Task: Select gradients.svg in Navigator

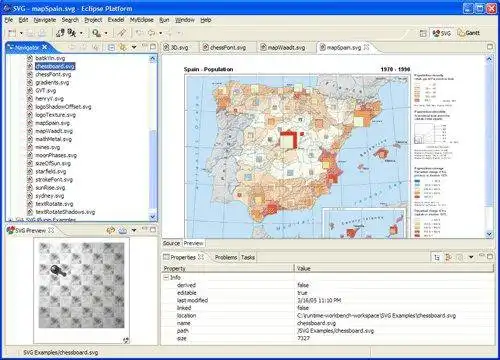Action: (x=52, y=82)
